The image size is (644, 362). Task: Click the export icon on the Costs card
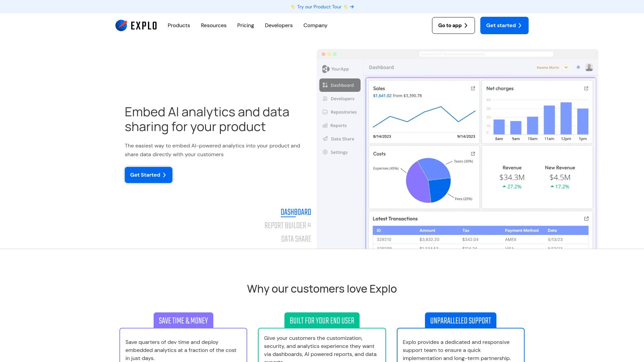pos(473,154)
